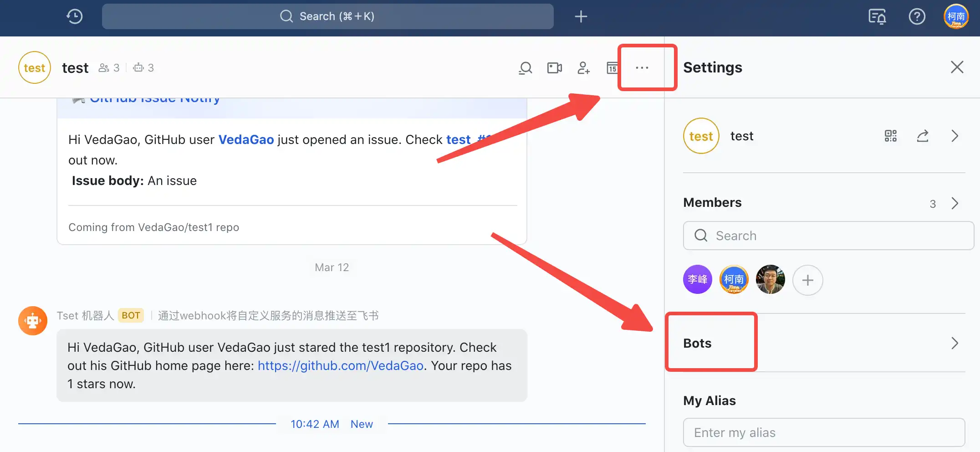This screenshot has width=980, height=452.
Task: Click the test group avatar in chat header
Action: point(35,67)
